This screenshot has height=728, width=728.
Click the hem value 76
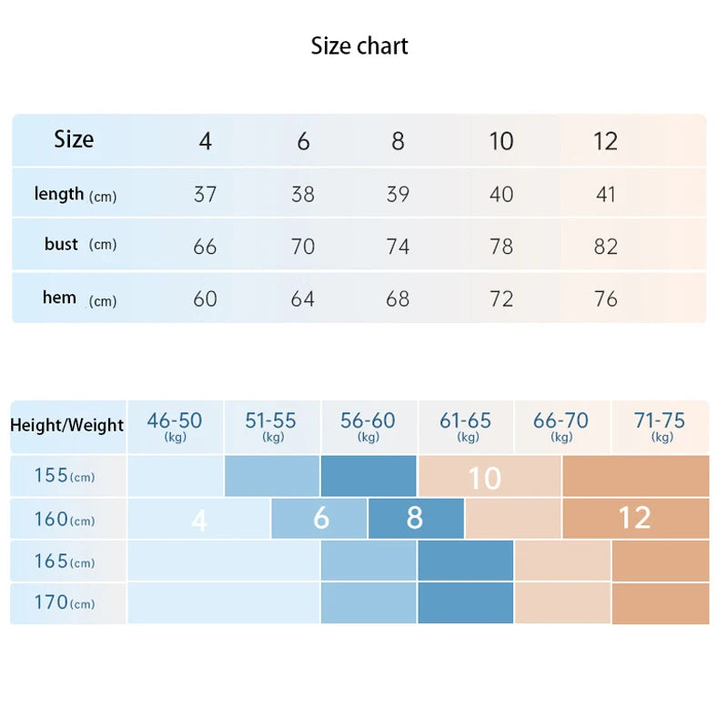605,298
